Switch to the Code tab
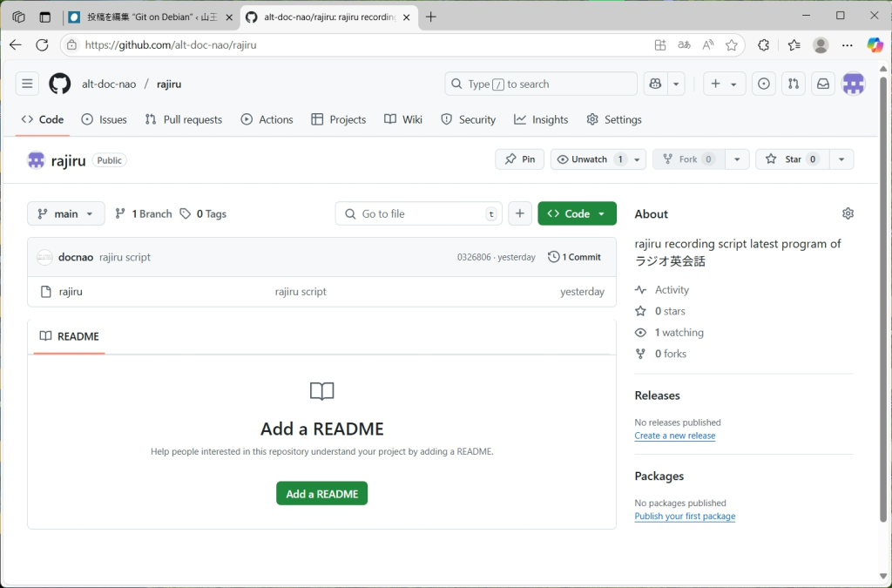 (x=43, y=119)
